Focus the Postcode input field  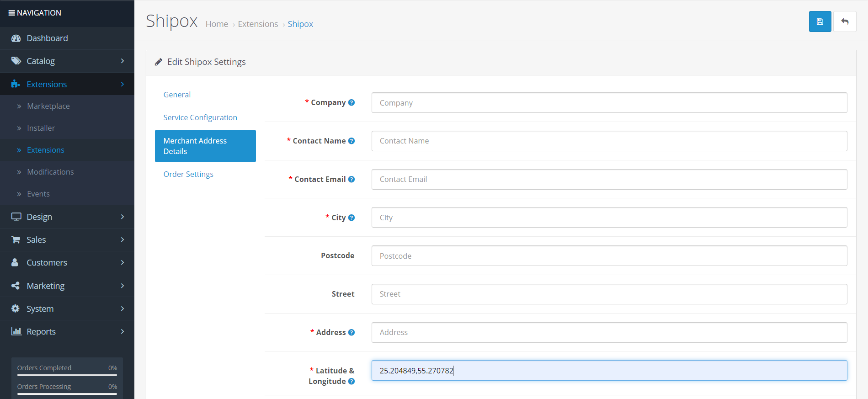click(x=609, y=256)
